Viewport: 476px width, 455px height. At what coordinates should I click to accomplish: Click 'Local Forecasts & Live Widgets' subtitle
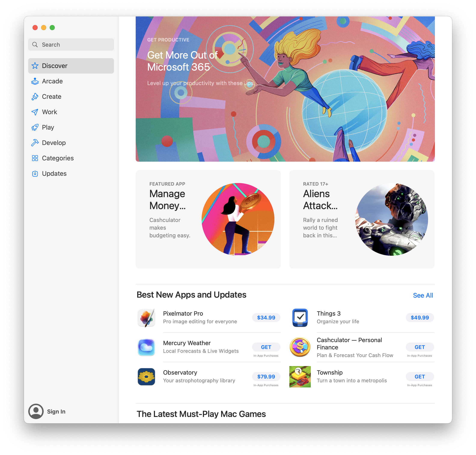201,351
